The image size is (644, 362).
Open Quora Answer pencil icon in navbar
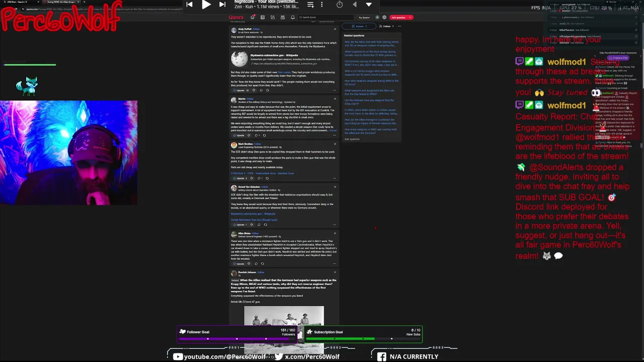pos(272,17)
